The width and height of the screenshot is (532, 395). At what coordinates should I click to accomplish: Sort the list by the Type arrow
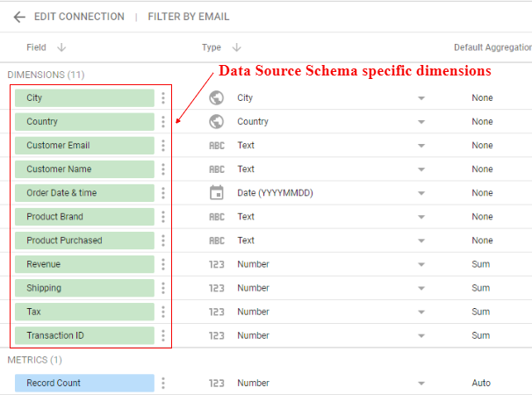point(236,47)
